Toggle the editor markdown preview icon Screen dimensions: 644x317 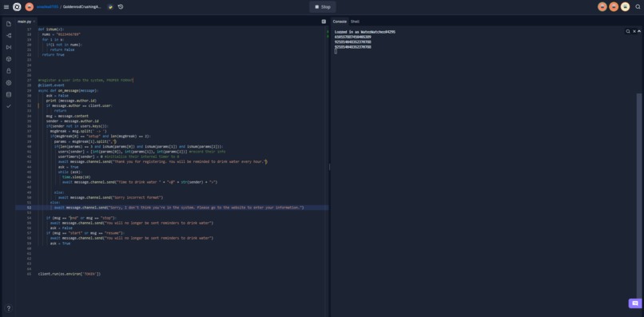[324, 22]
